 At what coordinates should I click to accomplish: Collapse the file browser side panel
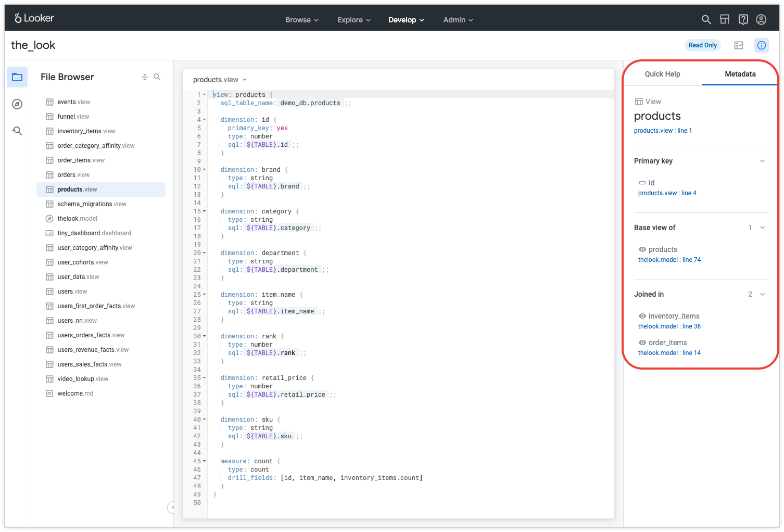coord(172,507)
